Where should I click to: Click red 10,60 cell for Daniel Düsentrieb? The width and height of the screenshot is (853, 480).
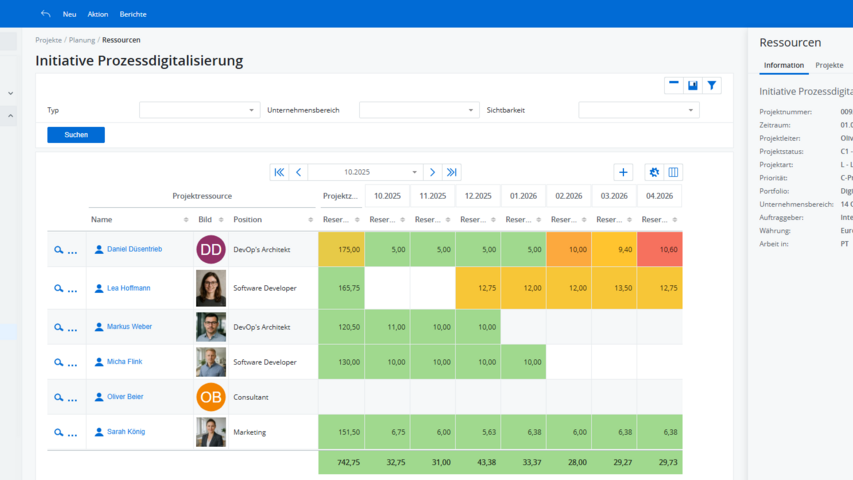coord(659,249)
